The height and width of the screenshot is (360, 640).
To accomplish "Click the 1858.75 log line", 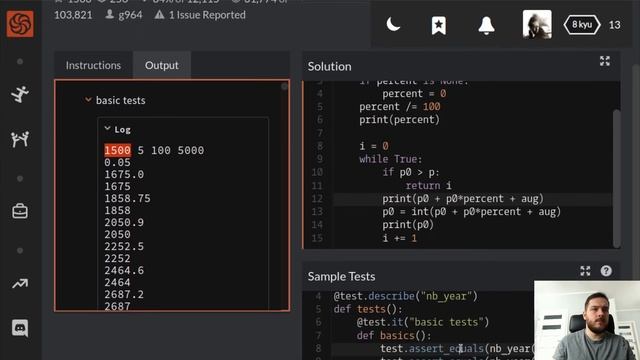I will [x=127, y=198].
